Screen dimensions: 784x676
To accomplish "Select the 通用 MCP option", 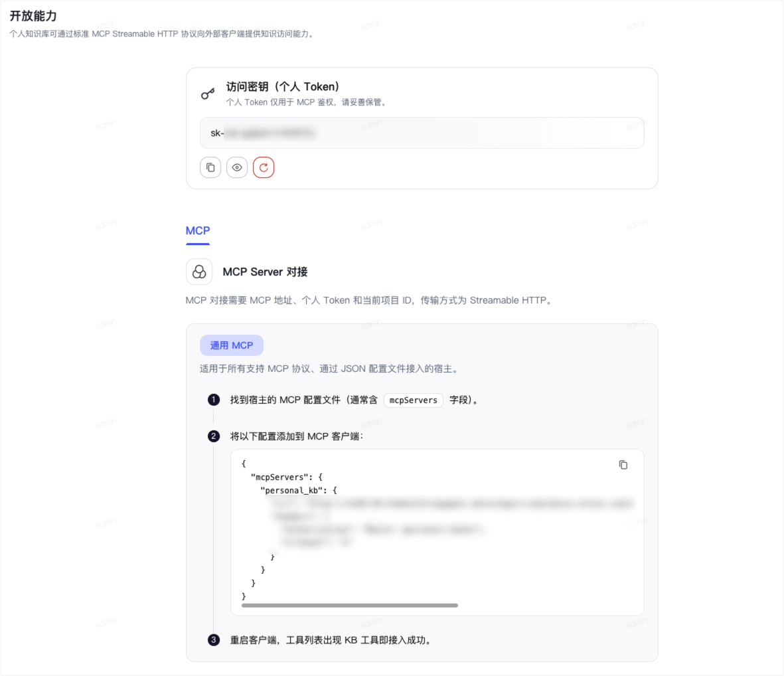I will (x=232, y=345).
